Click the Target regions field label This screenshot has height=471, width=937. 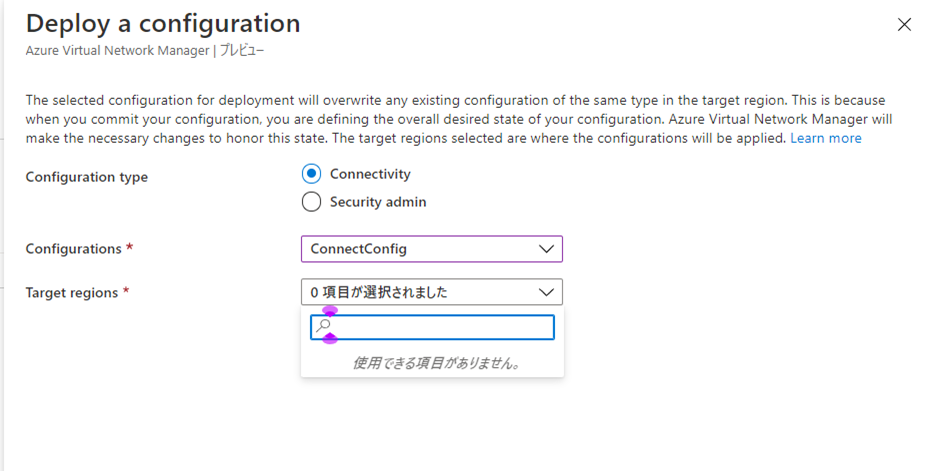click(x=72, y=293)
